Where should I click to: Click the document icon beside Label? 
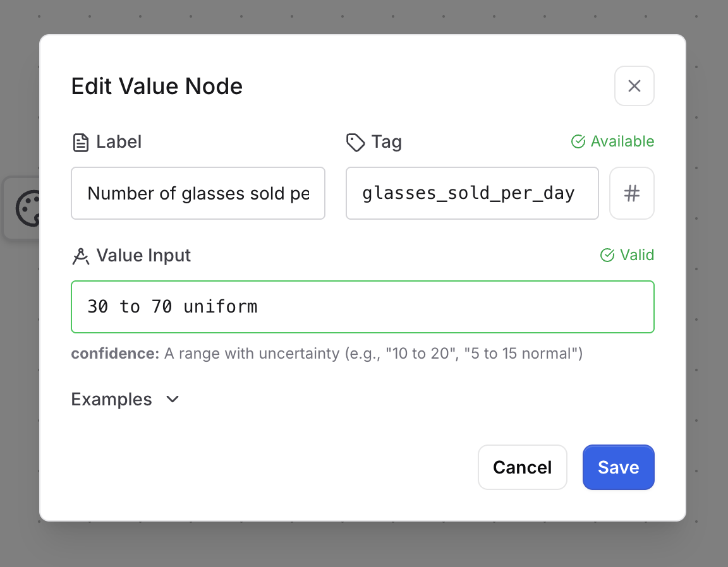pos(80,142)
